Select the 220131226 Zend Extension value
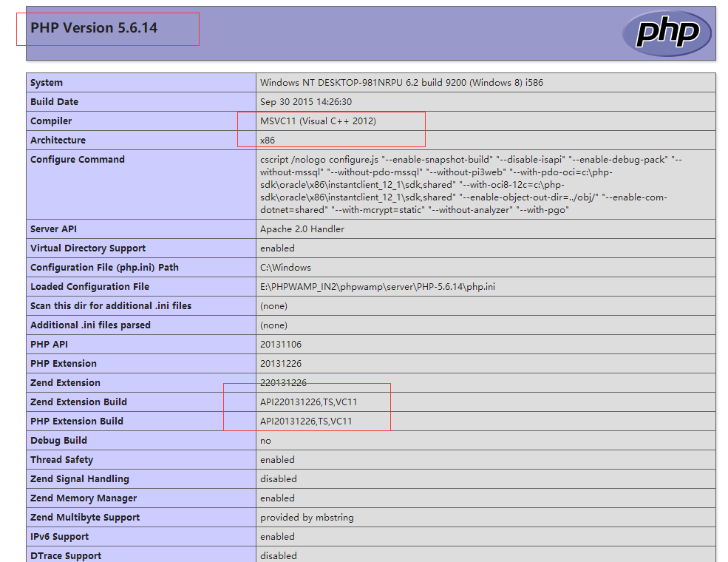This screenshot has width=728, height=562. (283, 383)
